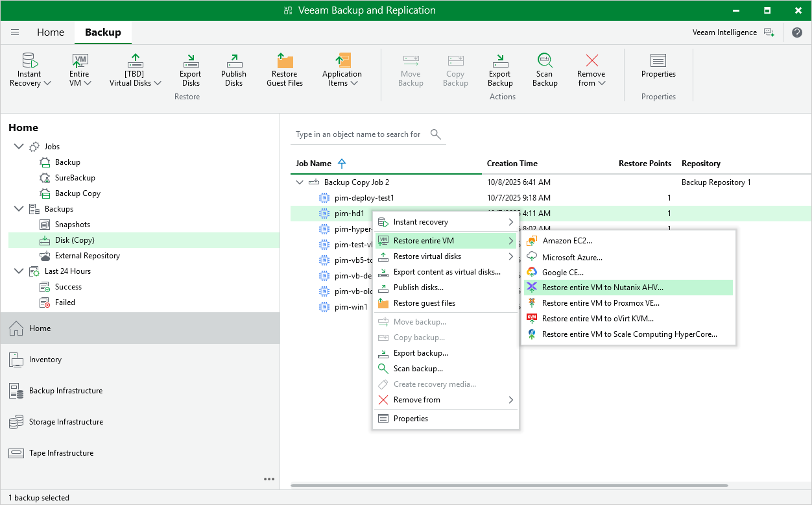Open Entire VM dropdown arrow
The height and width of the screenshot is (505, 812).
[x=88, y=83]
